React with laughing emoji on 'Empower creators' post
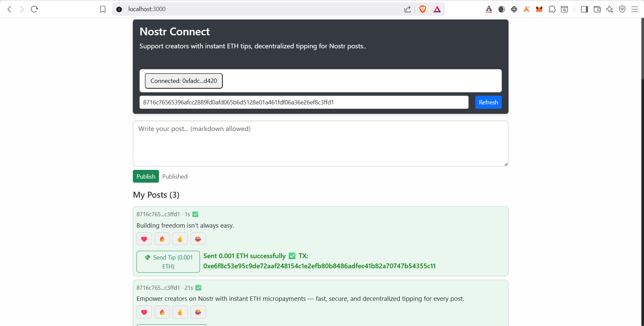This screenshot has width=644, height=326. (x=198, y=312)
